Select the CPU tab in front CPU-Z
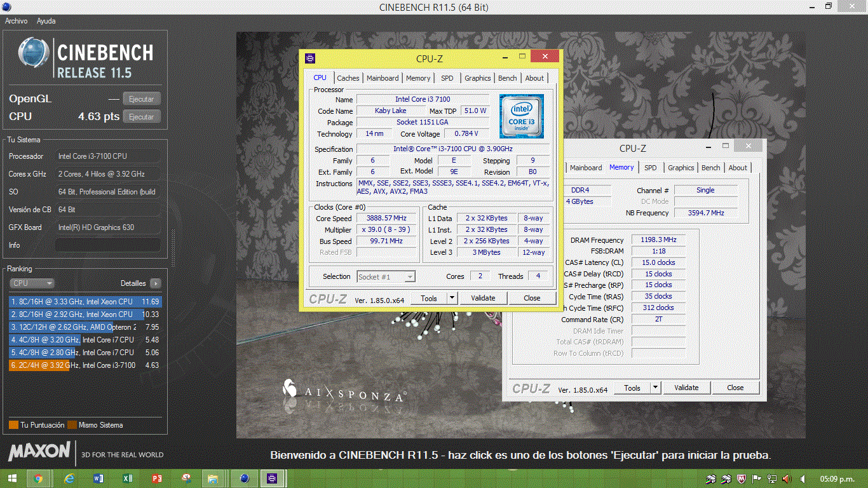This screenshot has width=868, height=488. 320,78
